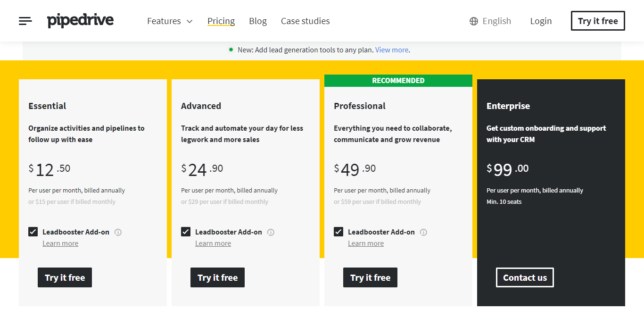Image resolution: width=644 pixels, height=310 pixels.
Task: Click the Enterprise plan title
Action: [508, 106]
